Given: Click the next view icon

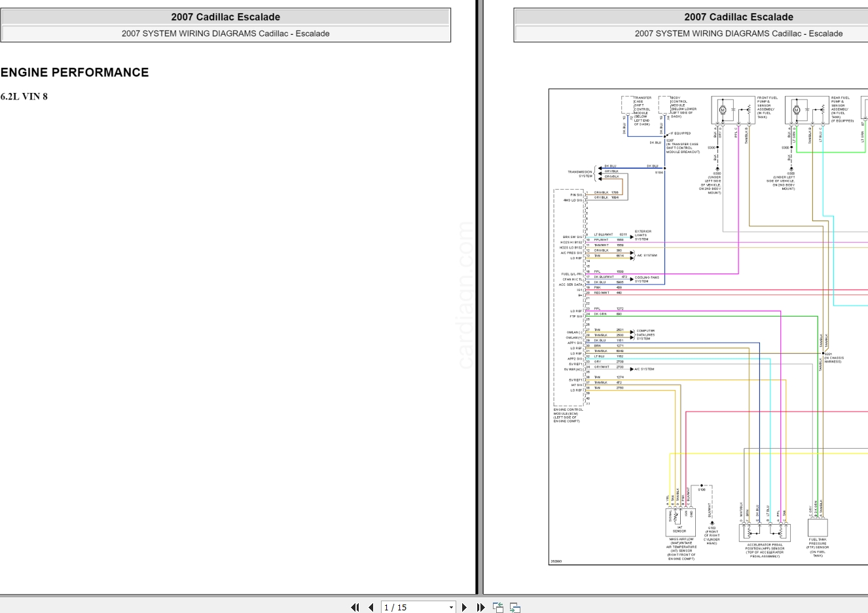Looking at the screenshot, I should pyautogui.click(x=515, y=607).
